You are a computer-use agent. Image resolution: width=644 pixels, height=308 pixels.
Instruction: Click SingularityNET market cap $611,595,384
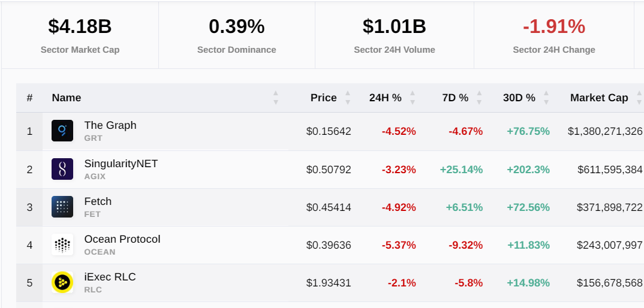(x=610, y=170)
